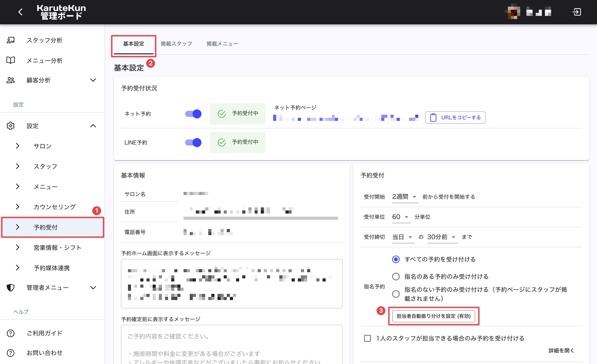
Task: Expand the 顧客分析 chevron
Action: [93, 80]
